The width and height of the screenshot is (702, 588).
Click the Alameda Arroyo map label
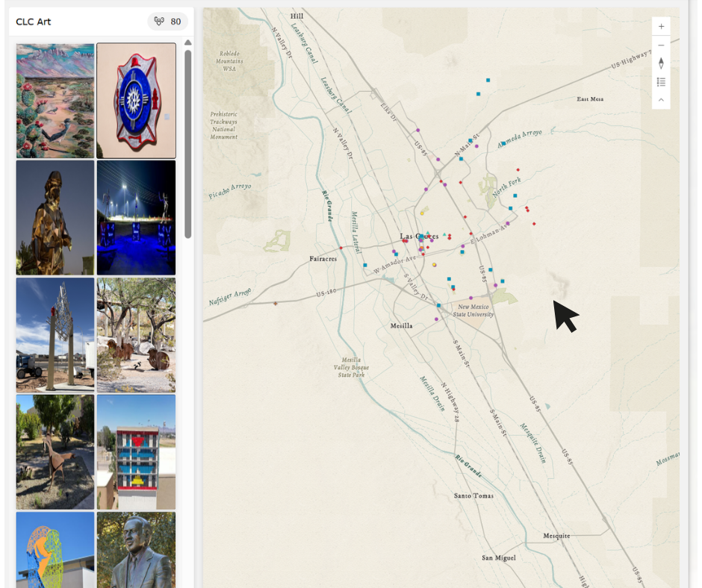pos(520,138)
